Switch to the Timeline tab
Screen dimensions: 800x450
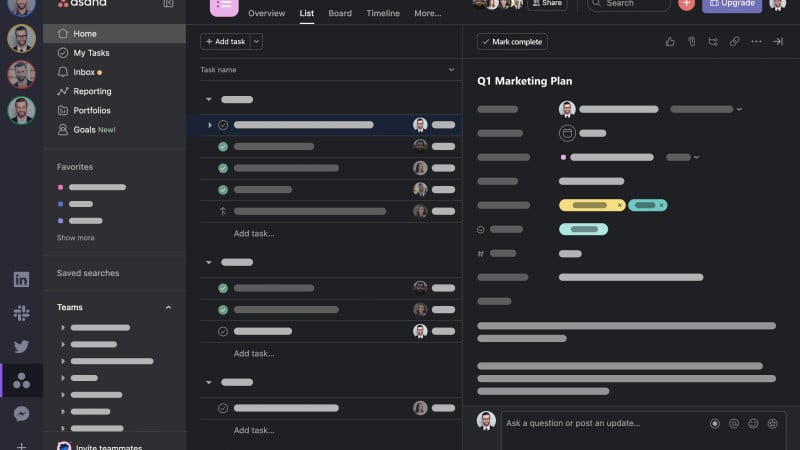(x=383, y=13)
